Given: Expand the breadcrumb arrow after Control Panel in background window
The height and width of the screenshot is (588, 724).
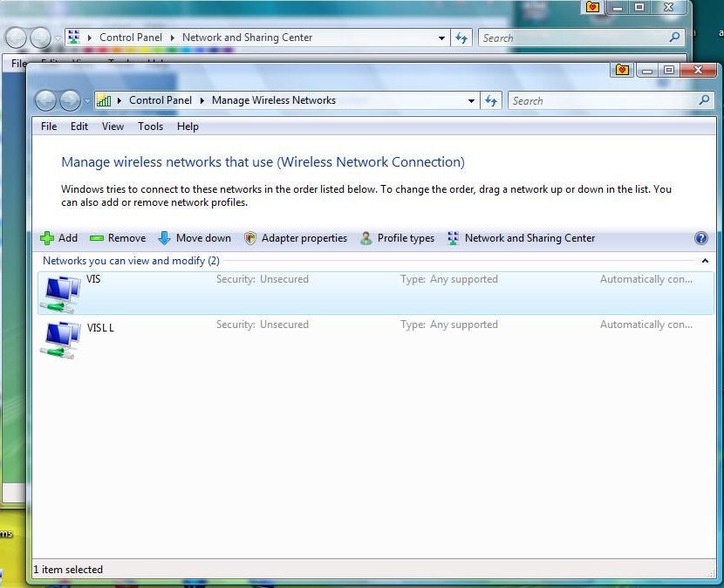Looking at the screenshot, I should coord(172,38).
